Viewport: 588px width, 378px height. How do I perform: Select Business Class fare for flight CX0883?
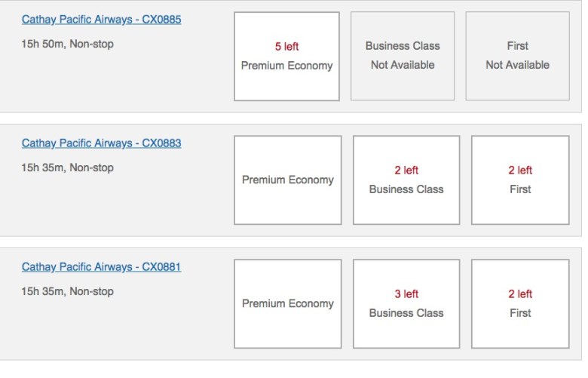click(x=406, y=180)
